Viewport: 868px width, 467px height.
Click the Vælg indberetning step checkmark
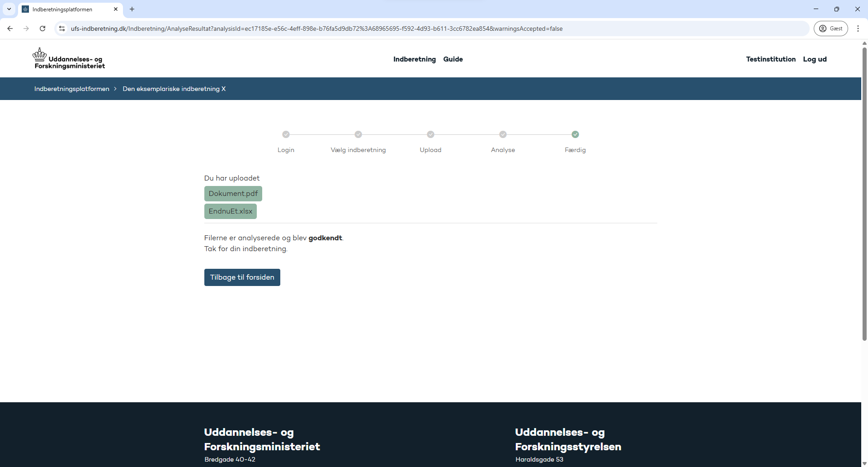coord(358,134)
